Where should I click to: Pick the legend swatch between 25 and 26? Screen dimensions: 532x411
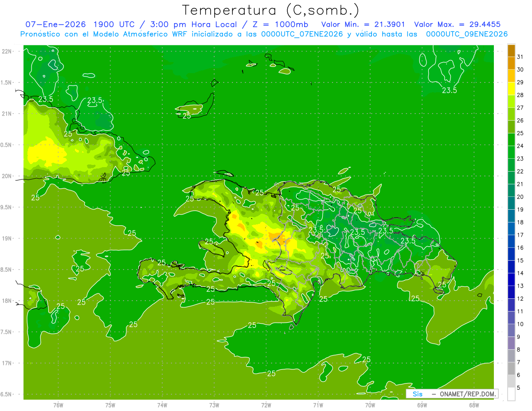point(511,127)
